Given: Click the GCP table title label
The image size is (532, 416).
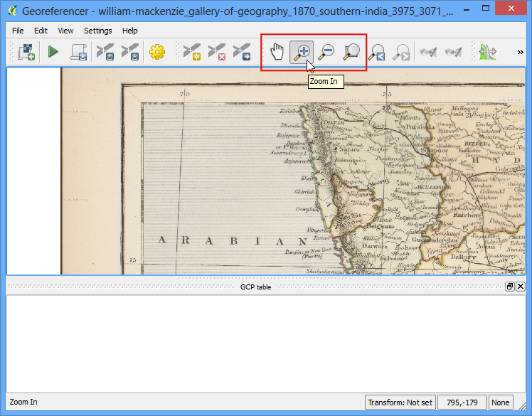Looking at the screenshot, I should (255, 287).
